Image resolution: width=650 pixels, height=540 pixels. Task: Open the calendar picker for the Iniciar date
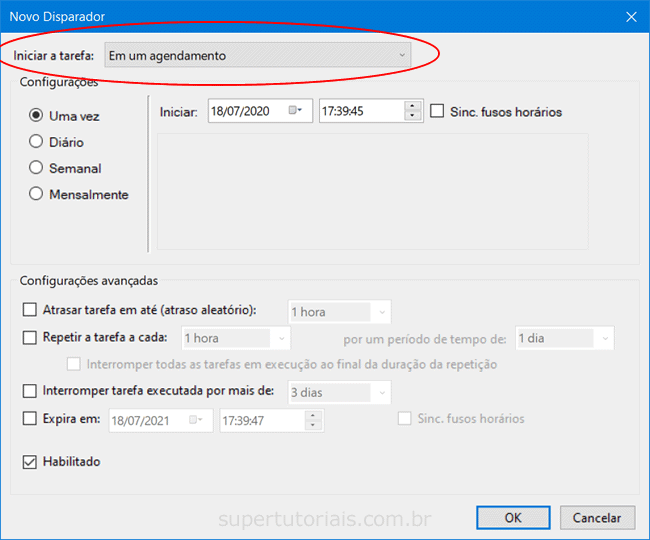tap(296, 111)
